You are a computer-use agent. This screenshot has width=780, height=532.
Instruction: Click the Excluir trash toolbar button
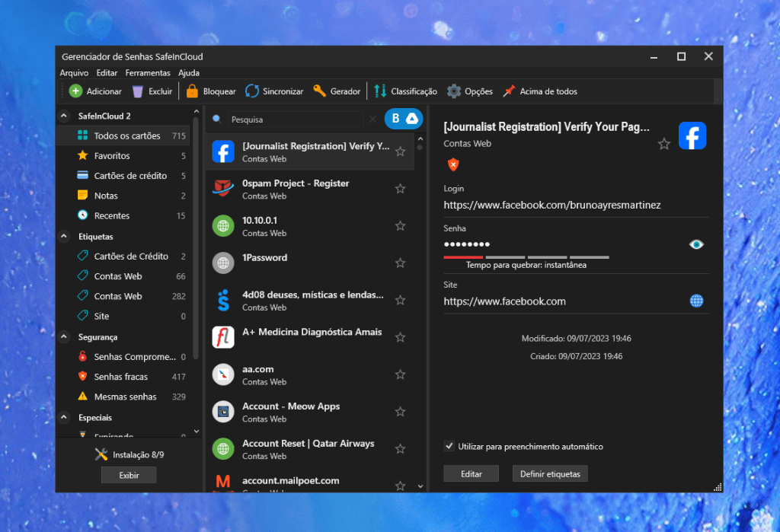[x=152, y=91]
